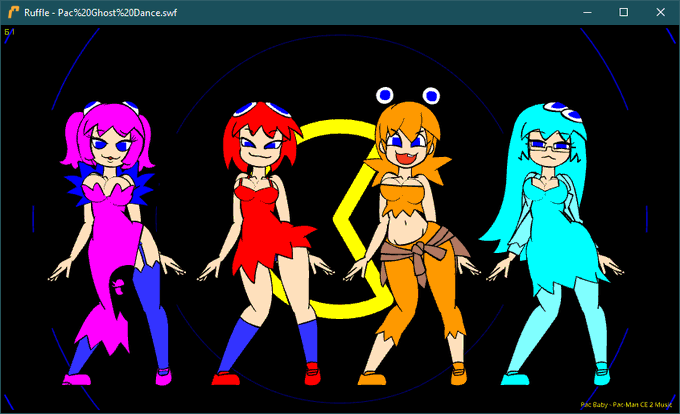Click the left floating eyeball above orange hair
Screen dimensions: 680x414
coord(385,95)
